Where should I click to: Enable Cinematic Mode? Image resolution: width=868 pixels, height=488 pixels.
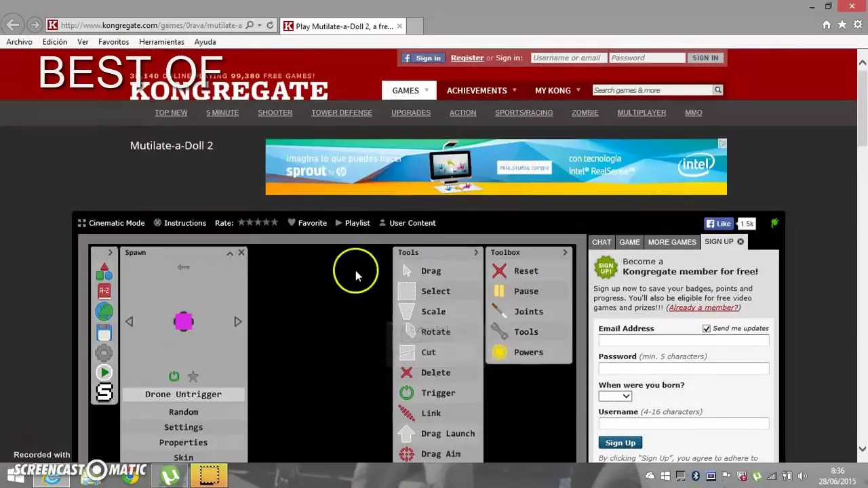111,223
